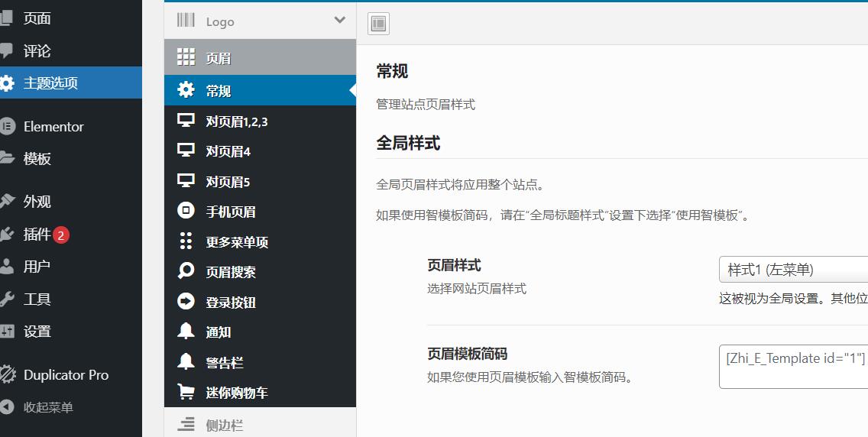Screen dimensions: 868x437
Task: Open the 登录按钮 settings tab
Action: (x=261, y=302)
